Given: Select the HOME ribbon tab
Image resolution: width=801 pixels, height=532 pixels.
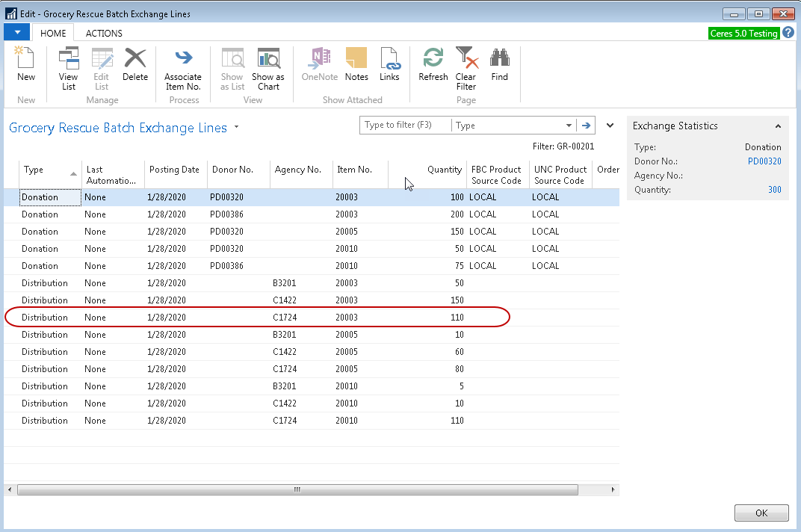Looking at the screenshot, I should (x=53, y=33).
